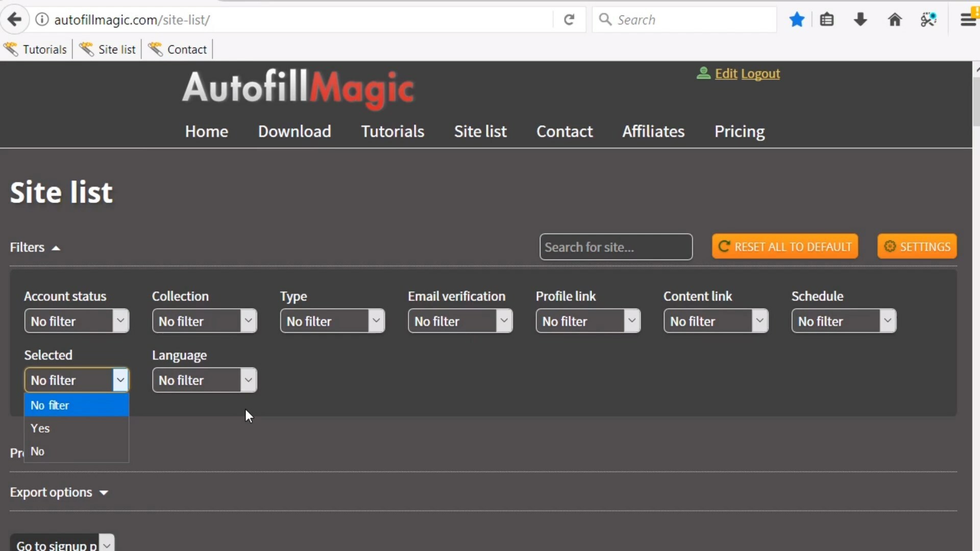Image resolution: width=980 pixels, height=551 pixels.
Task: Click the browser address bar URL
Action: click(x=132, y=19)
